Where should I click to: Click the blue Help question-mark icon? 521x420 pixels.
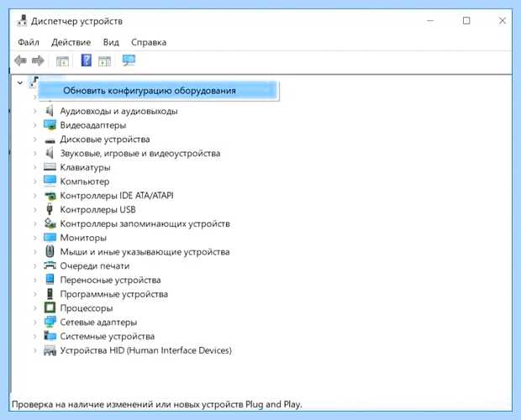[87, 60]
